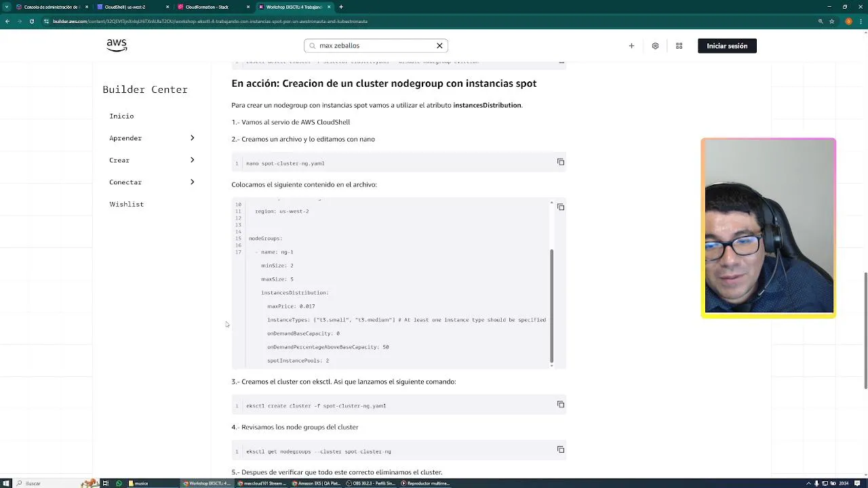868x488 pixels.
Task: Click the webcam video overlay
Action: [768, 228]
